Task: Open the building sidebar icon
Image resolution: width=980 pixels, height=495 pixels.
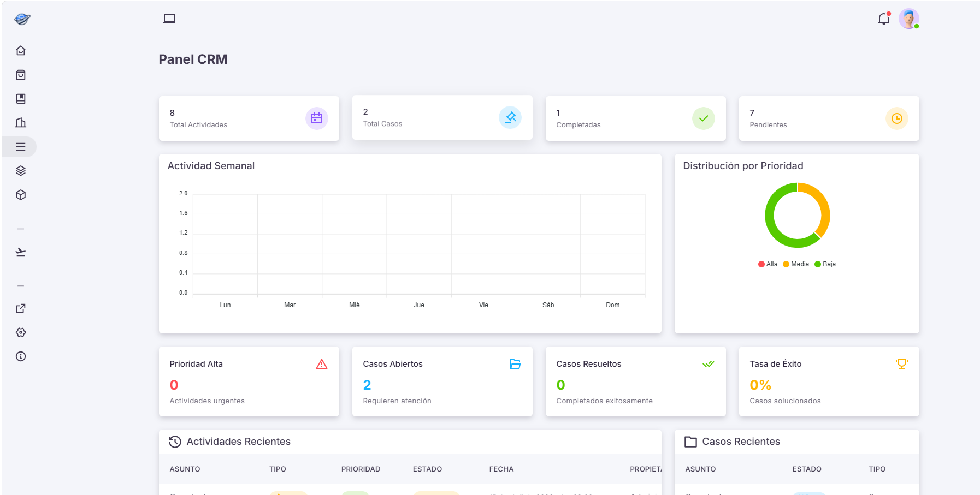Action: click(x=21, y=123)
